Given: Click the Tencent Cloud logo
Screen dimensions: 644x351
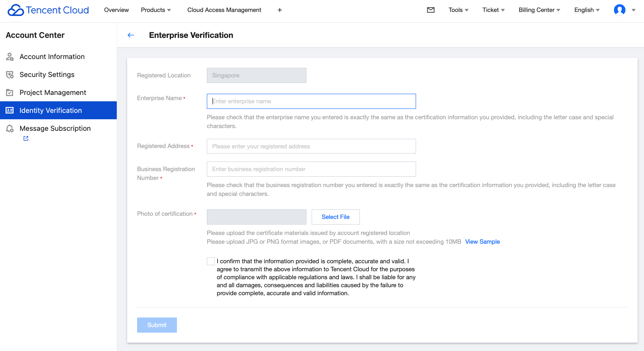Looking at the screenshot, I should 48,10.
